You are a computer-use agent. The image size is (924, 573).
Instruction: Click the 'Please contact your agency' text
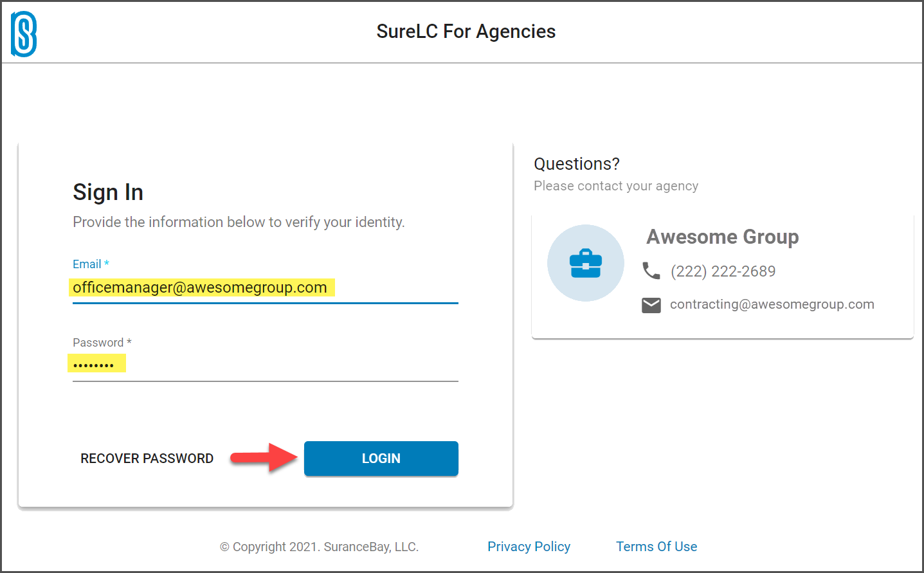[616, 186]
